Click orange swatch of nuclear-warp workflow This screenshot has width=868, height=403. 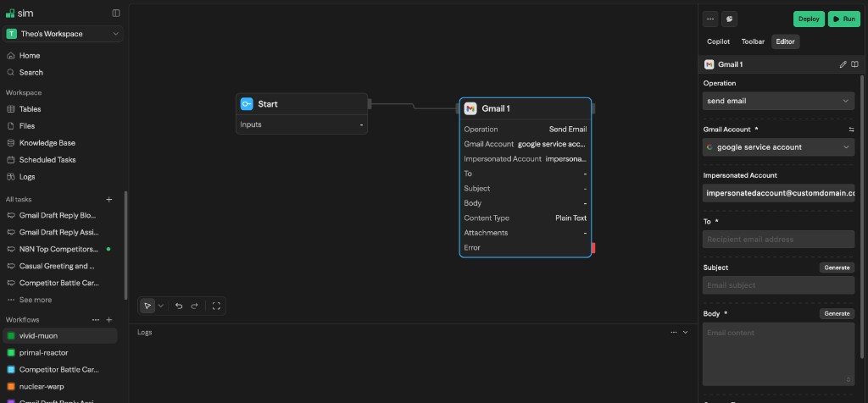point(10,386)
